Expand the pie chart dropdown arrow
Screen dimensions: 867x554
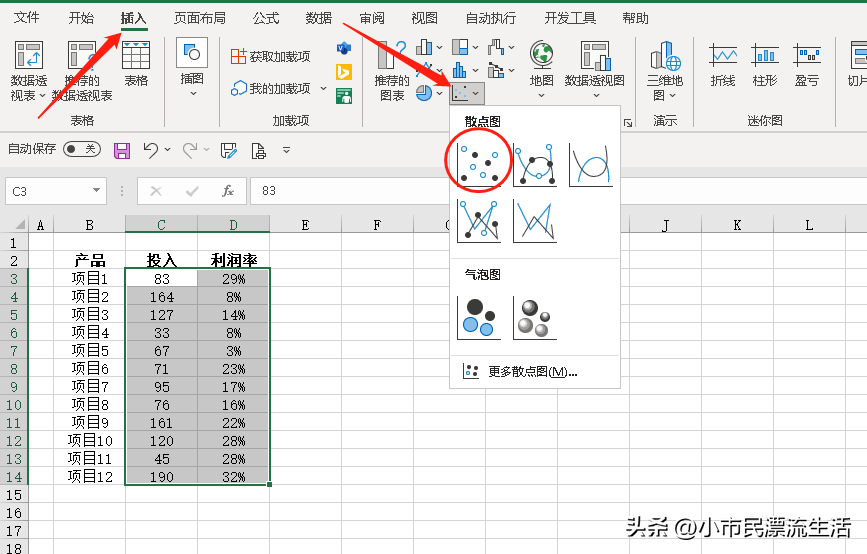[440, 93]
